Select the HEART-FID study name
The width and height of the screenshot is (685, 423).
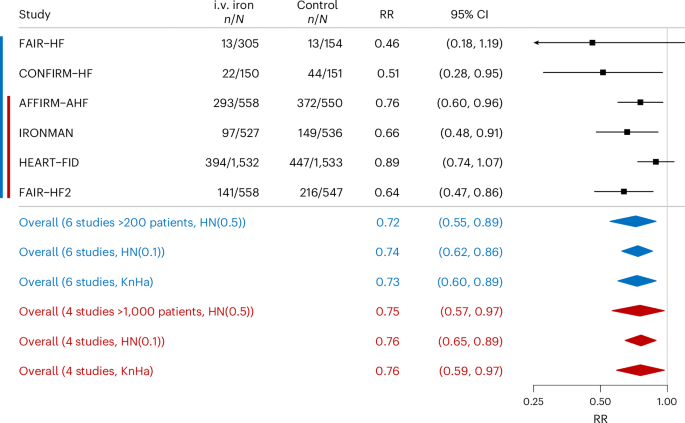click(49, 163)
